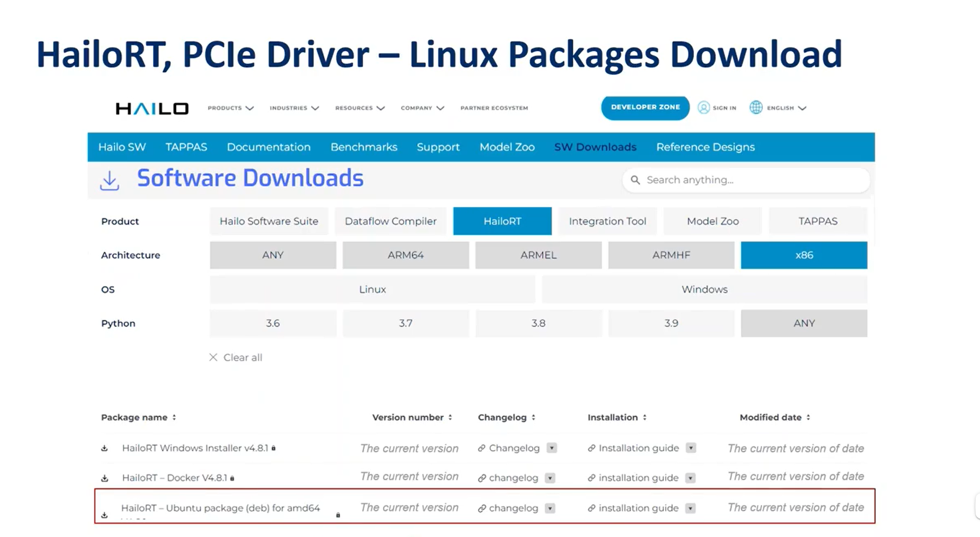Expand Docker installation guide dropdown arrow

691,478
